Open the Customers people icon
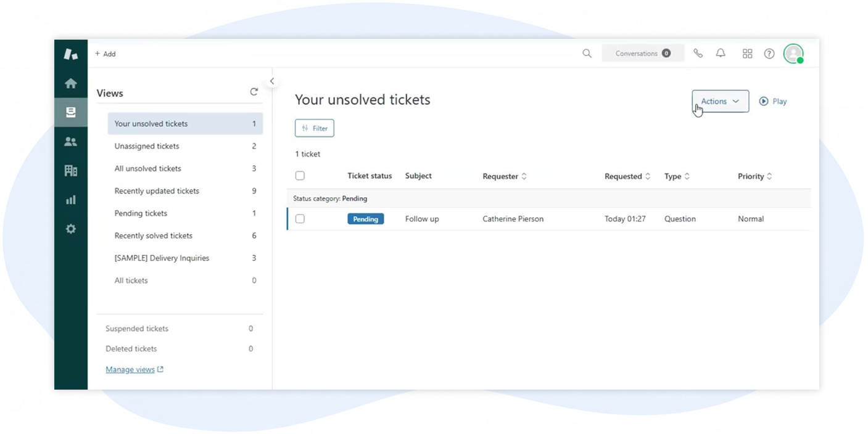 click(71, 142)
